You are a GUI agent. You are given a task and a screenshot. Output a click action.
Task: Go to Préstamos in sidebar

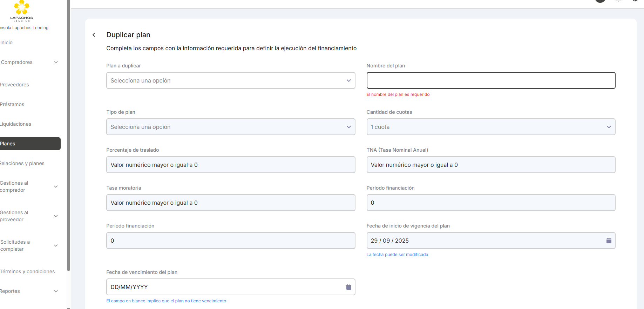pyautogui.click(x=12, y=104)
